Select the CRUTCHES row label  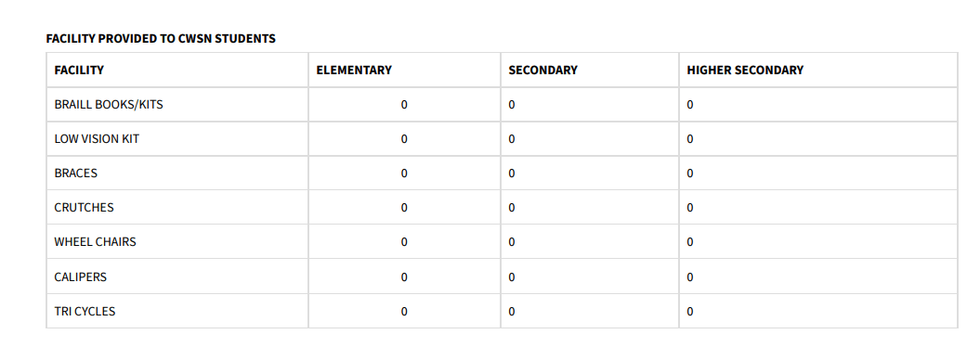coord(84,207)
